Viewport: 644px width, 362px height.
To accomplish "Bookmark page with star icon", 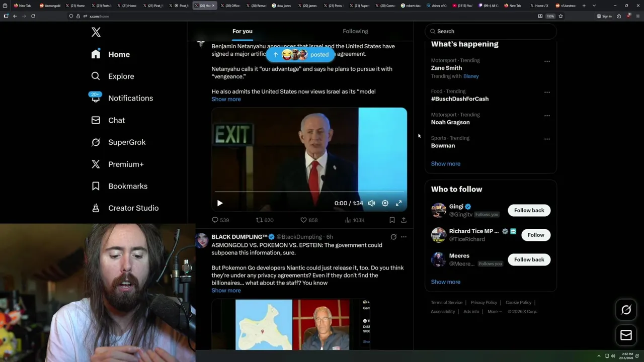I will point(560,16).
